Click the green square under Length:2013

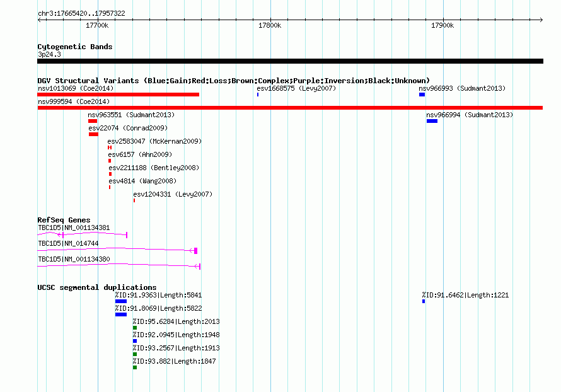pyautogui.click(x=135, y=328)
